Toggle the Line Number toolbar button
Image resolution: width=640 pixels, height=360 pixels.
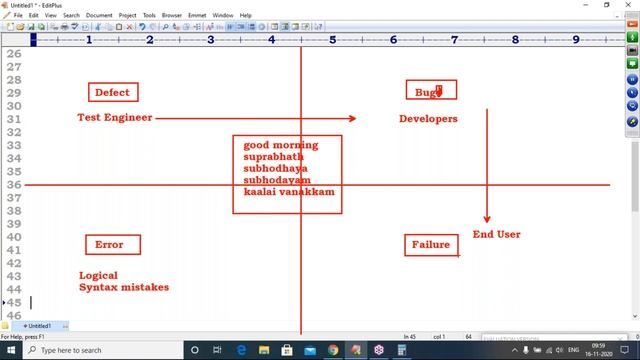(x=251, y=27)
